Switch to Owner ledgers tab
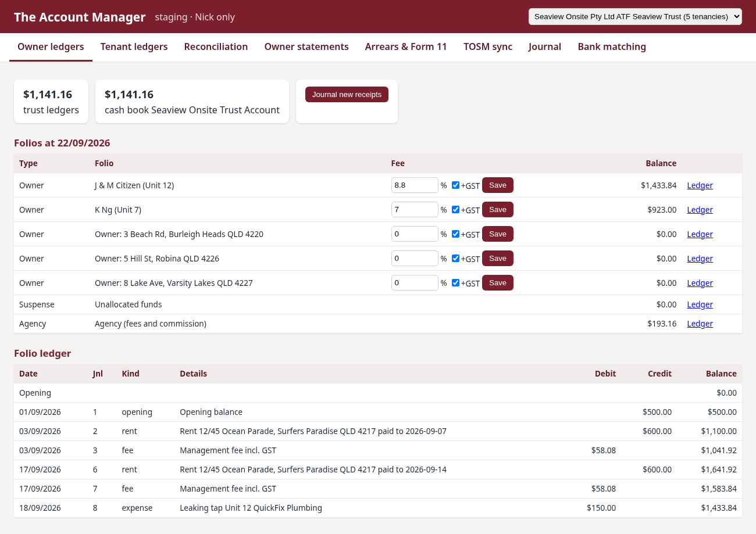The image size is (756, 534). tap(51, 47)
